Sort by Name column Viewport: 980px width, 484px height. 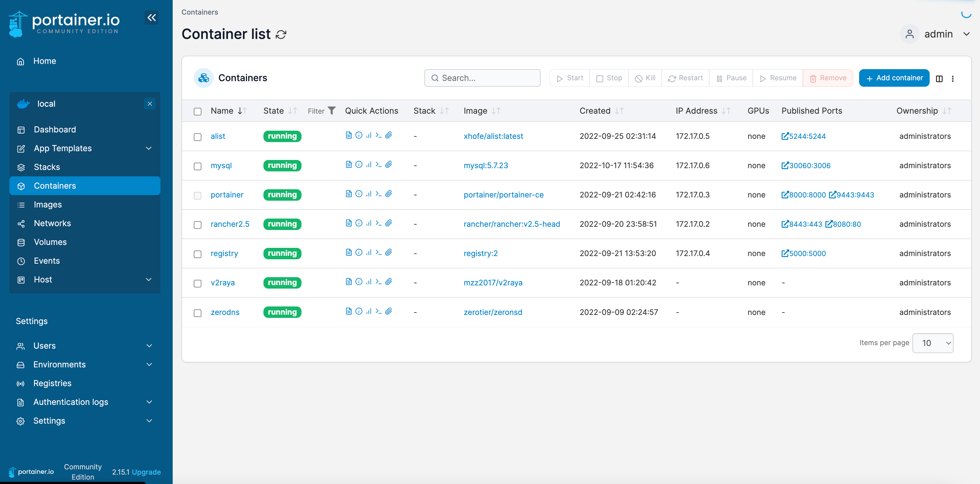coord(229,111)
